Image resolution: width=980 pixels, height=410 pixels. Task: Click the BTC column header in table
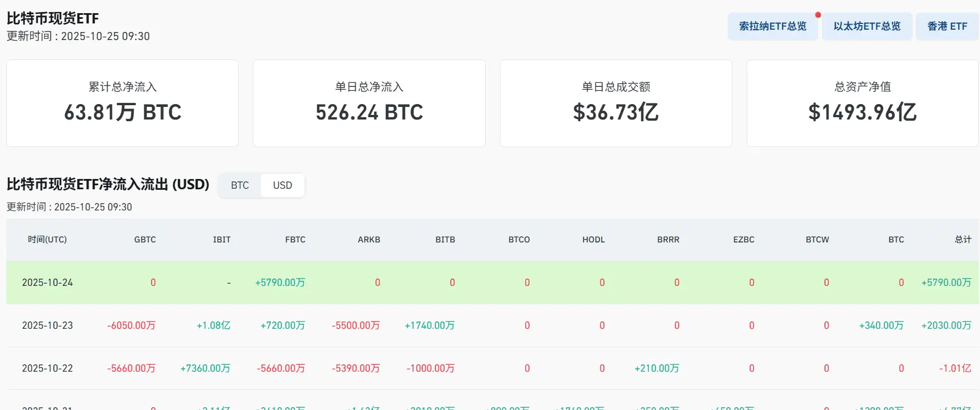tap(896, 240)
